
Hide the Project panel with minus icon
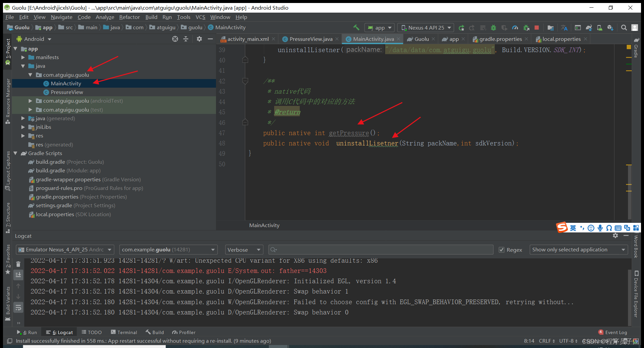pos(210,39)
